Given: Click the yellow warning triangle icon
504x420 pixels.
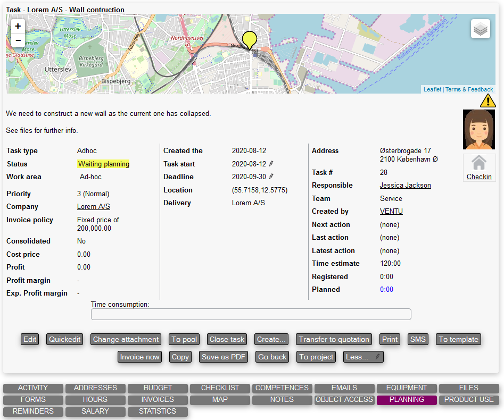Looking at the screenshot, I should coord(488,100).
